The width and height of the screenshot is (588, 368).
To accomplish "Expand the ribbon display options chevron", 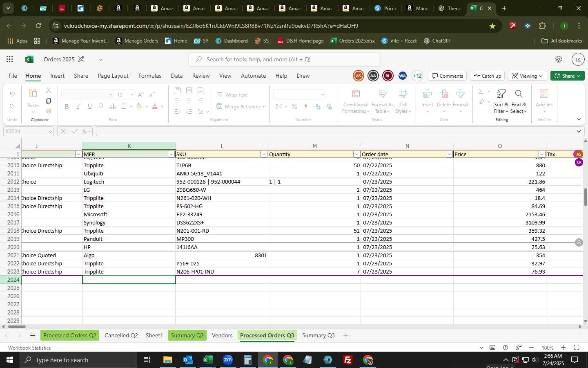I will pos(579,119).
